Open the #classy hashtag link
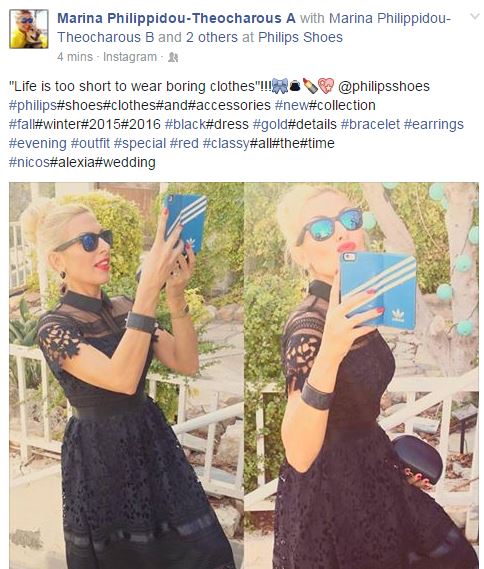This screenshot has height=569, width=484. pos(226,143)
